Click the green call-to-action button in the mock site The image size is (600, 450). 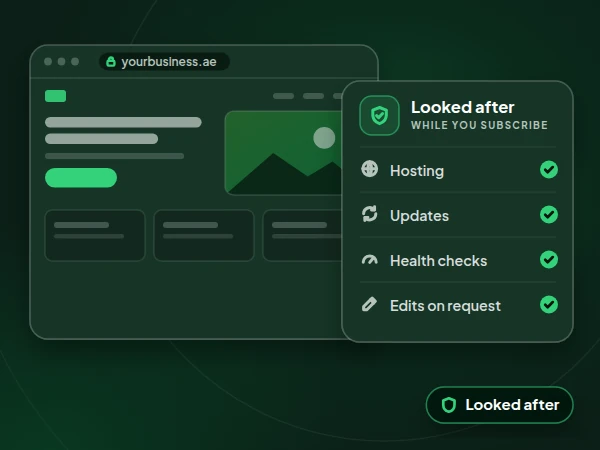coord(81,178)
